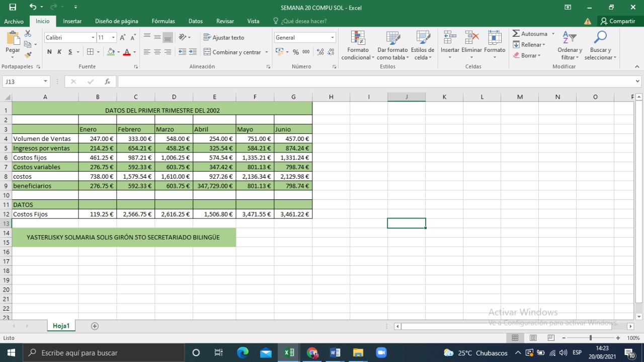644x362 pixels.
Task: Switch to the Fórmulas tab
Action: coord(164,21)
